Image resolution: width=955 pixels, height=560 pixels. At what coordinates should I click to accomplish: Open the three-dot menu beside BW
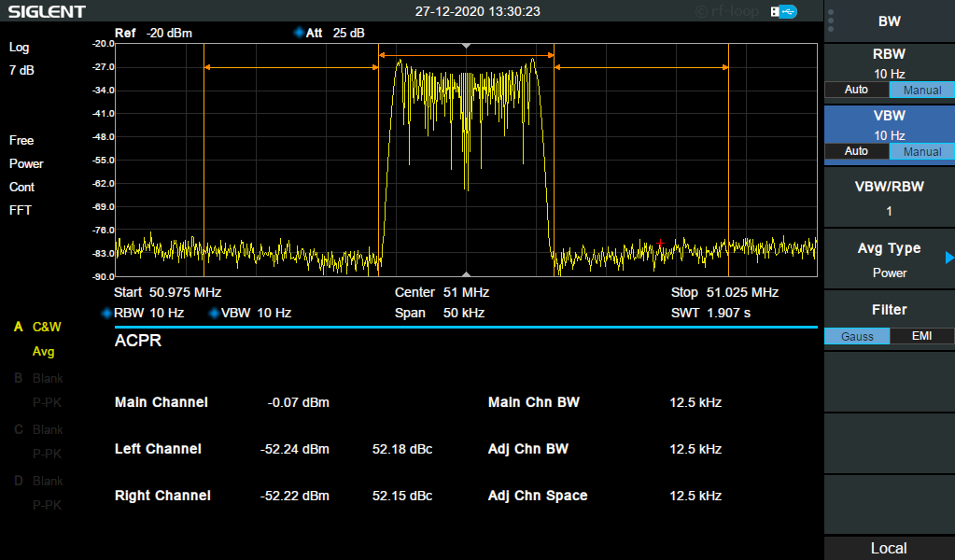831,21
